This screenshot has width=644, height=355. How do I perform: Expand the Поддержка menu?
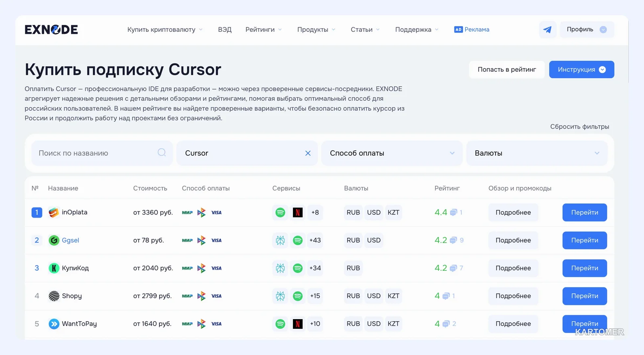[x=417, y=29]
